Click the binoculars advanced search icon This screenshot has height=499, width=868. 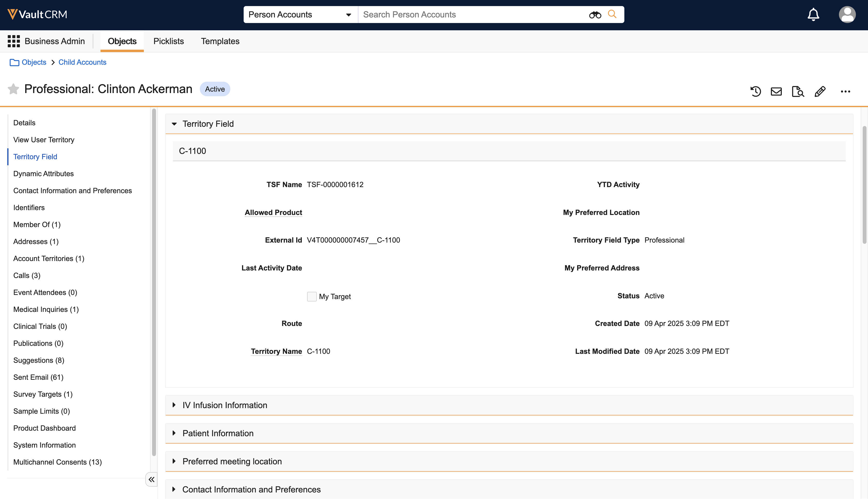pos(595,15)
